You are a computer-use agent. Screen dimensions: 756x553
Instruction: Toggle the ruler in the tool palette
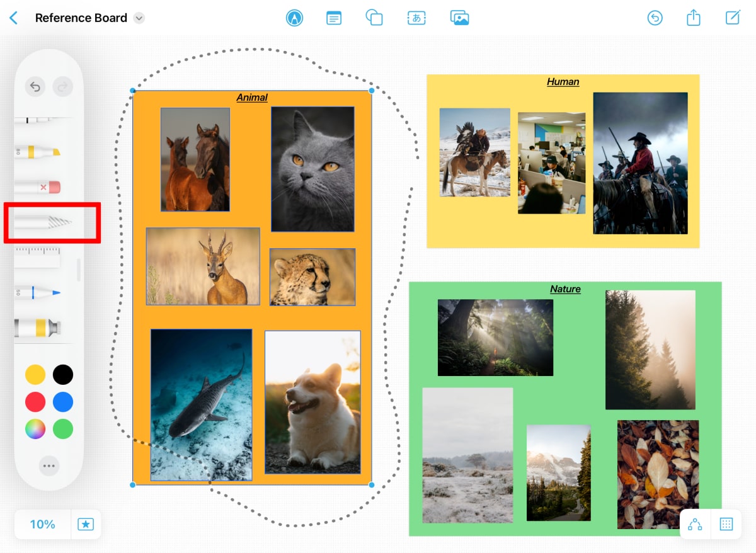click(38, 258)
